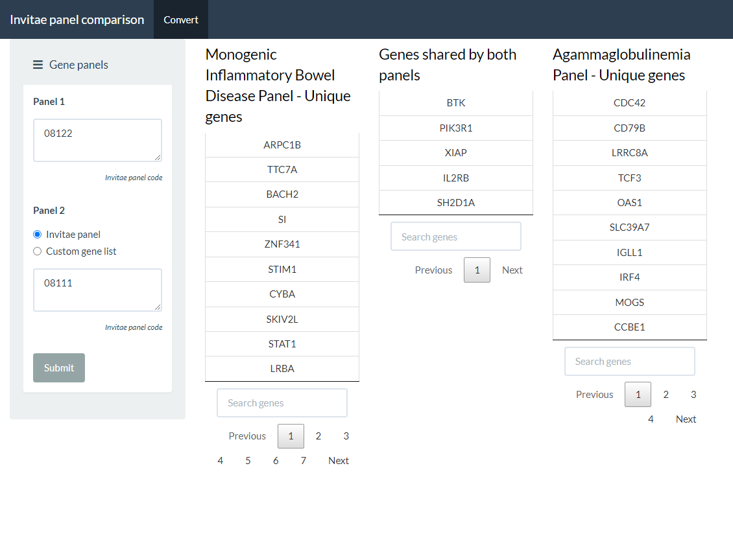This screenshot has height=560, width=733.
Task: Select the ARPC1B gene row
Action: (282, 145)
